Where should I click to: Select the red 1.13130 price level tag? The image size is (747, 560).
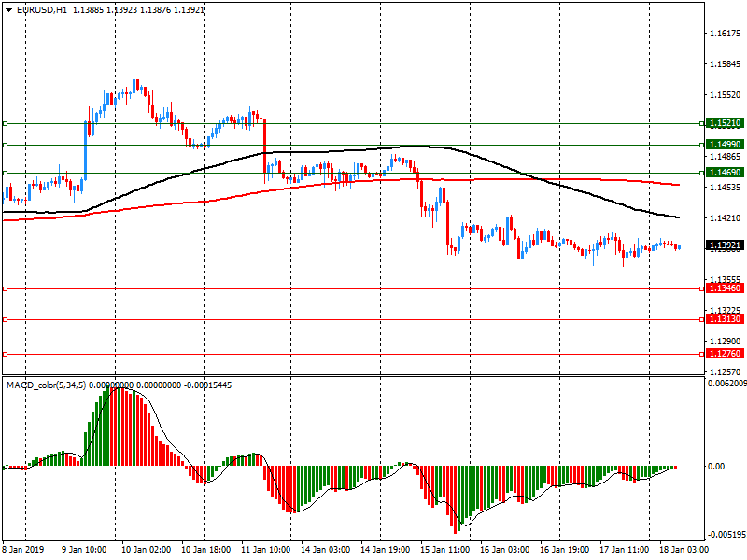tap(725, 319)
